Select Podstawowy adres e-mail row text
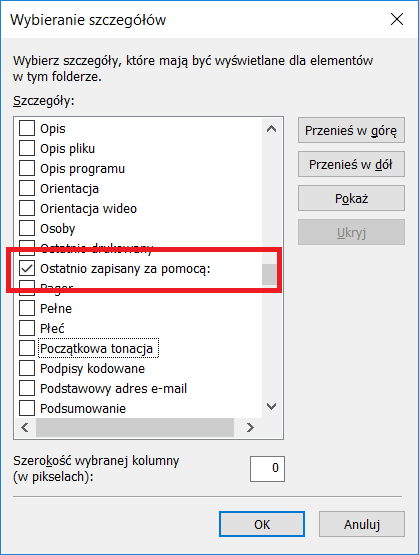Screen dimensions: 419x555 [x=113, y=389]
